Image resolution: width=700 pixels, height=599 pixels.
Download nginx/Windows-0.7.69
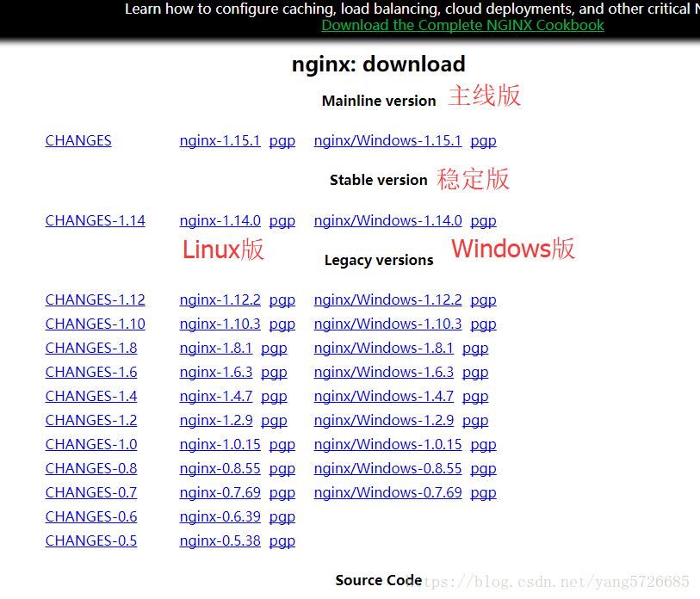point(388,493)
